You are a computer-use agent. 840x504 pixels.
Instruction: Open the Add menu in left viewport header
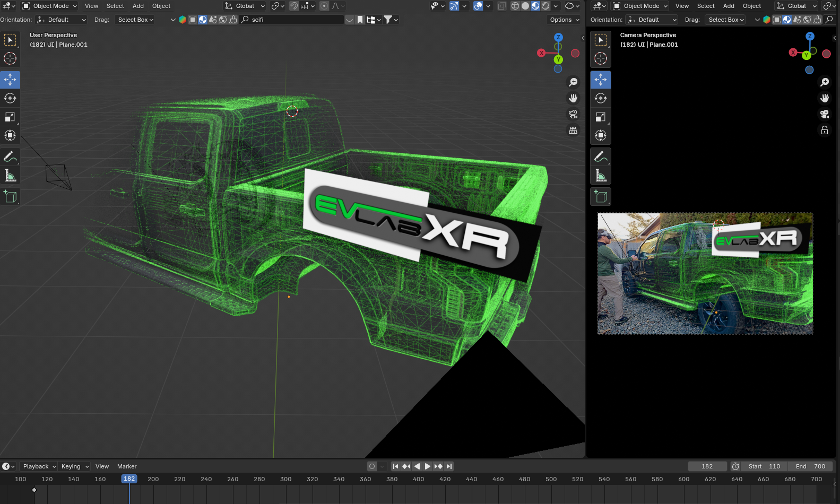click(138, 6)
